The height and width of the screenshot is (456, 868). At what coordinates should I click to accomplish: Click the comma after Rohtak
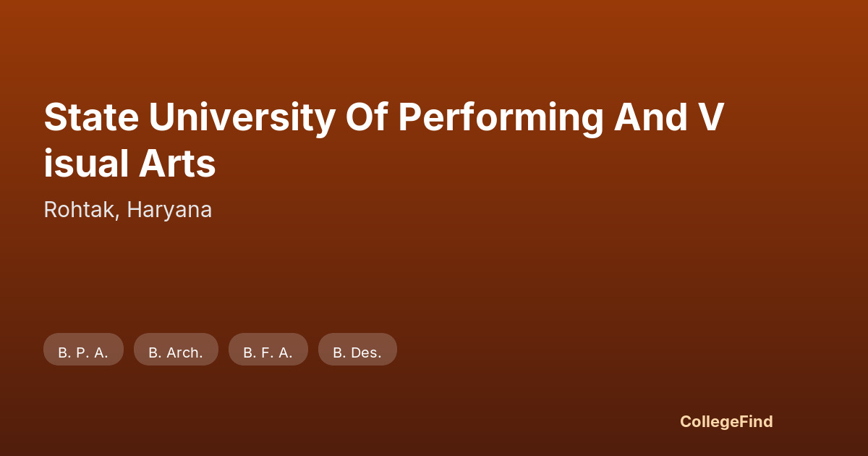coord(119,216)
